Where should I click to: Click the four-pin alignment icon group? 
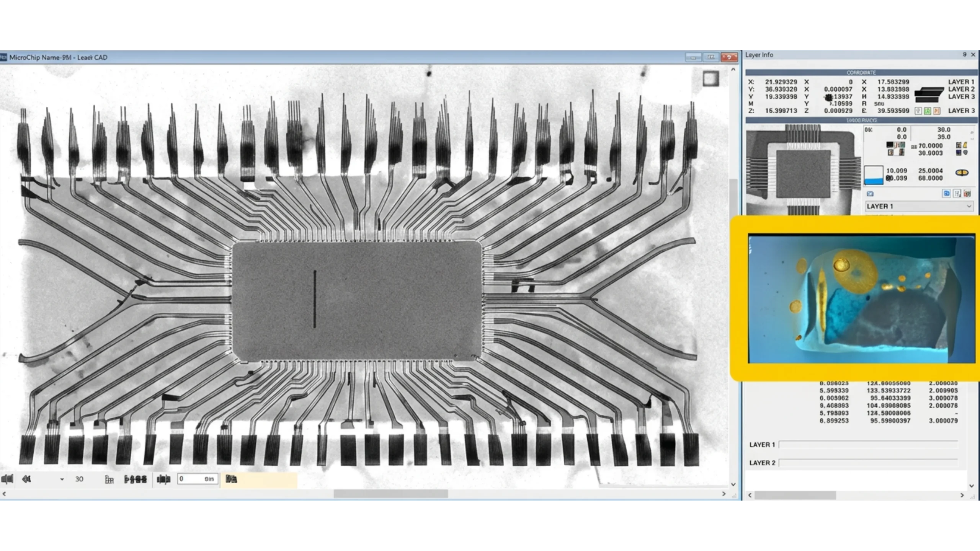tap(136, 479)
